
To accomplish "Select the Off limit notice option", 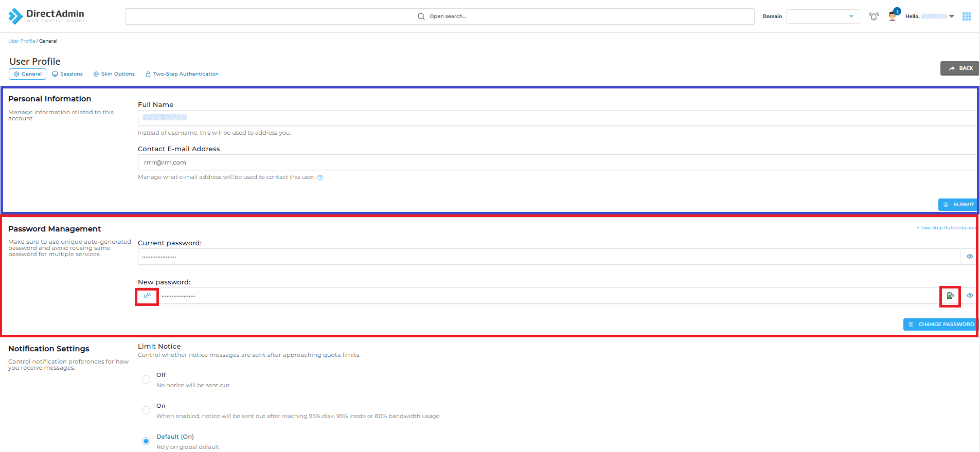I will (146, 379).
